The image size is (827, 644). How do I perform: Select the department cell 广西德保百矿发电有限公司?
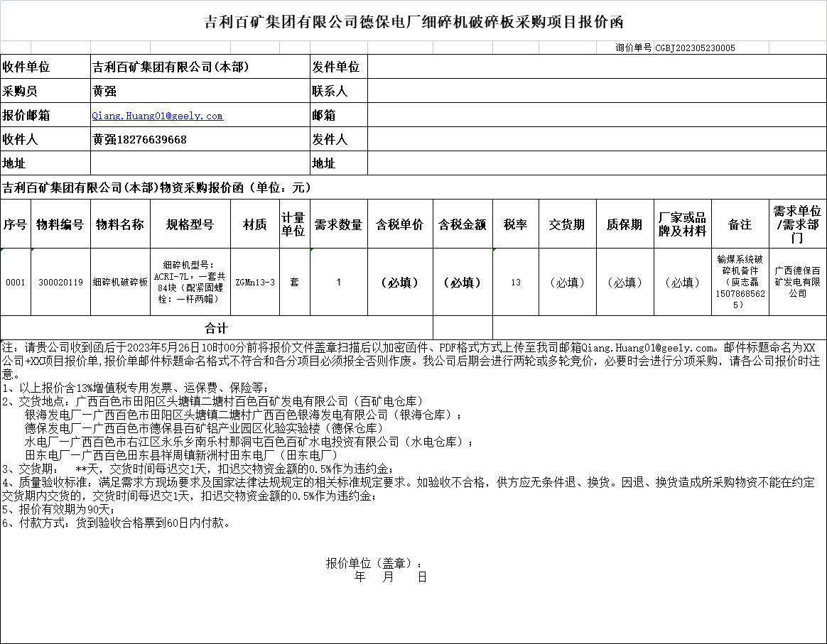point(797,282)
